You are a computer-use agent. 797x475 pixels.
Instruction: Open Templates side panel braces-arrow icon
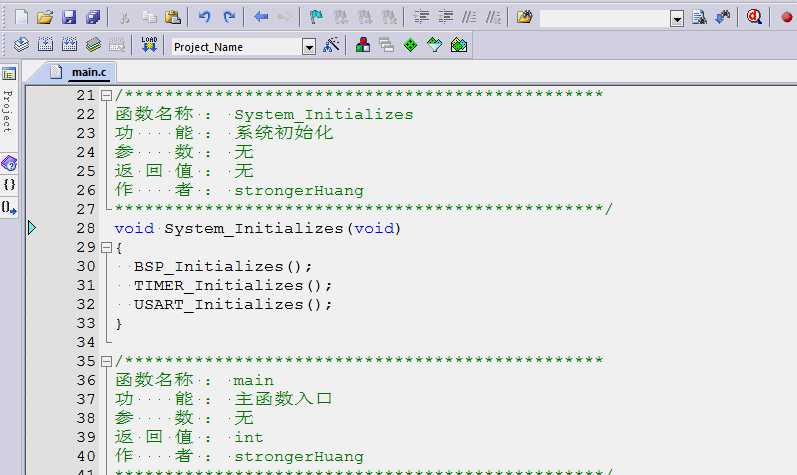9,207
